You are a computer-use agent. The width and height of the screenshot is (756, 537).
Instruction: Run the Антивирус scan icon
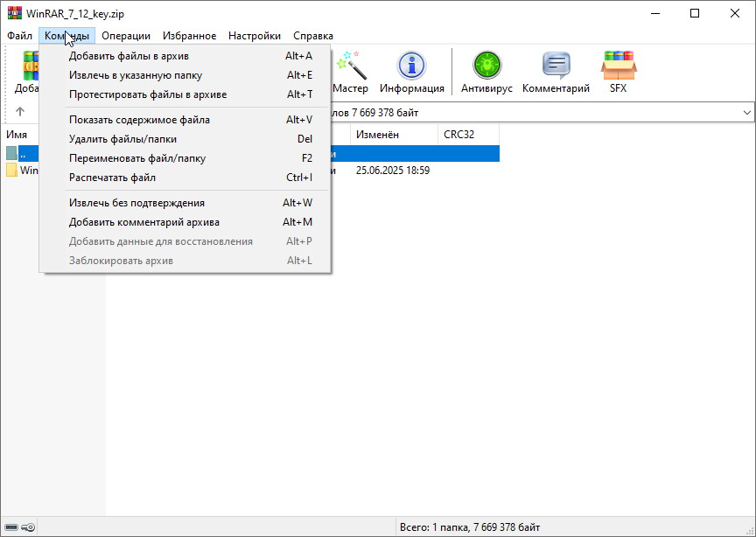pos(486,65)
